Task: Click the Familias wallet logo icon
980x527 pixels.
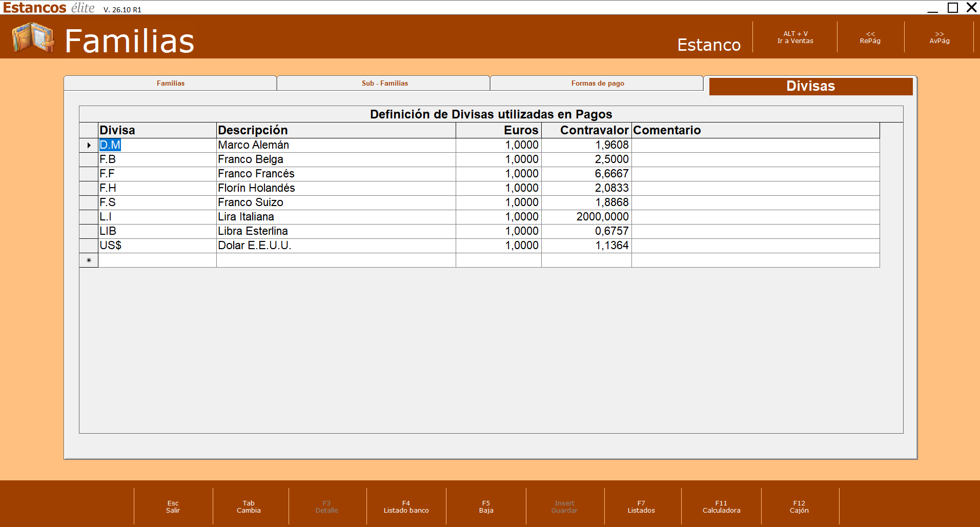Action: point(33,37)
